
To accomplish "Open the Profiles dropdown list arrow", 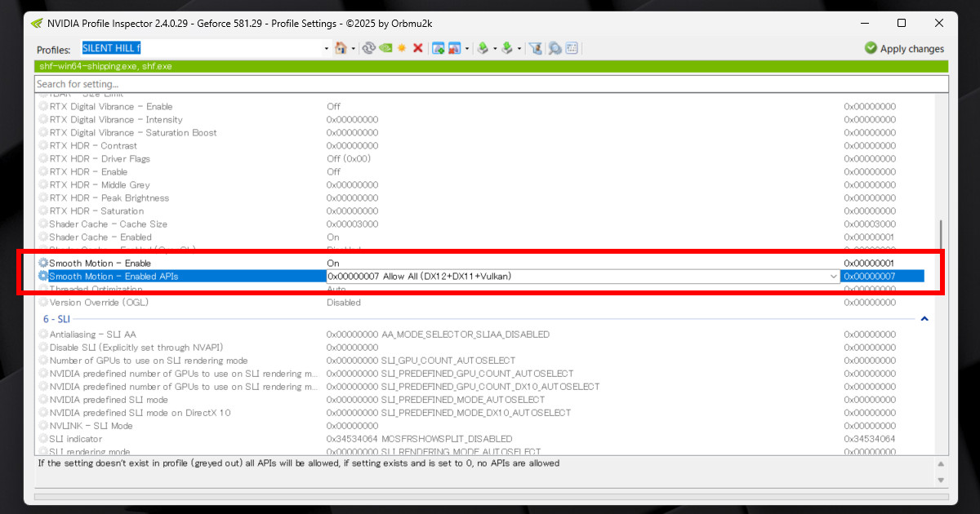I will (327, 48).
